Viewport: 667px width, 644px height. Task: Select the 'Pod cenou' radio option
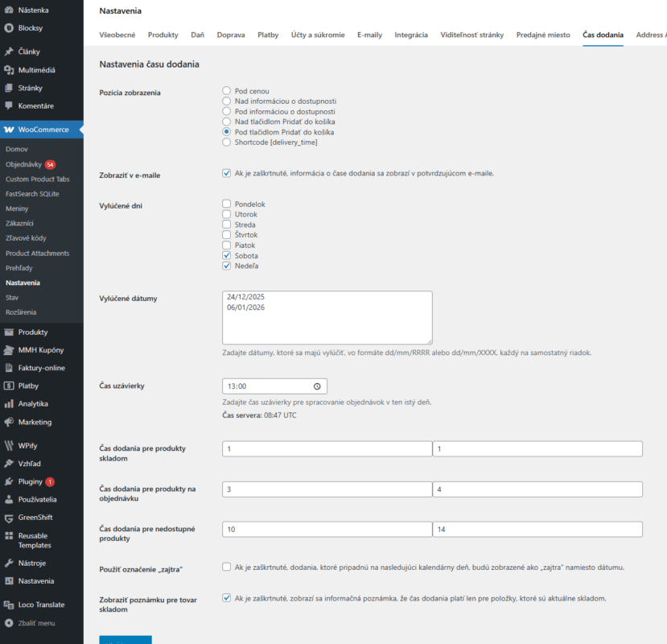(x=227, y=92)
